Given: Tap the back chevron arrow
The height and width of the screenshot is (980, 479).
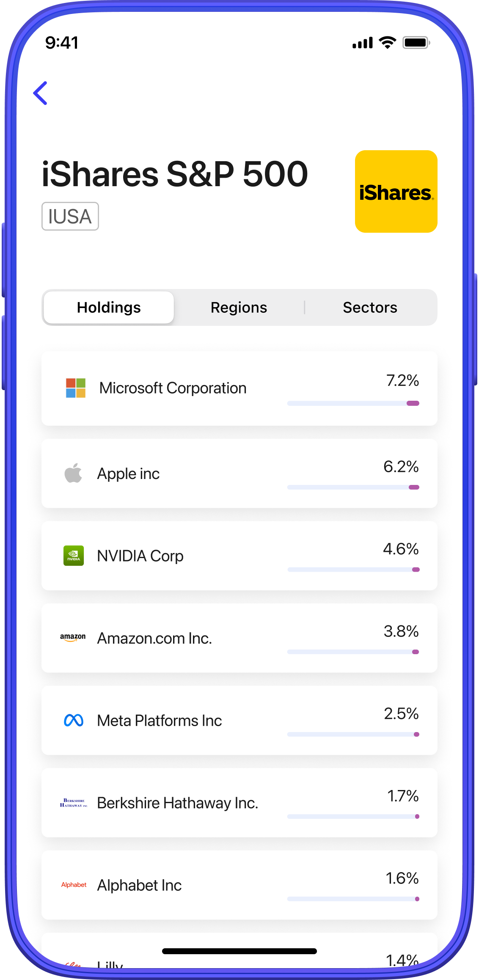Looking at the screenshot, I should coord(41,93).
